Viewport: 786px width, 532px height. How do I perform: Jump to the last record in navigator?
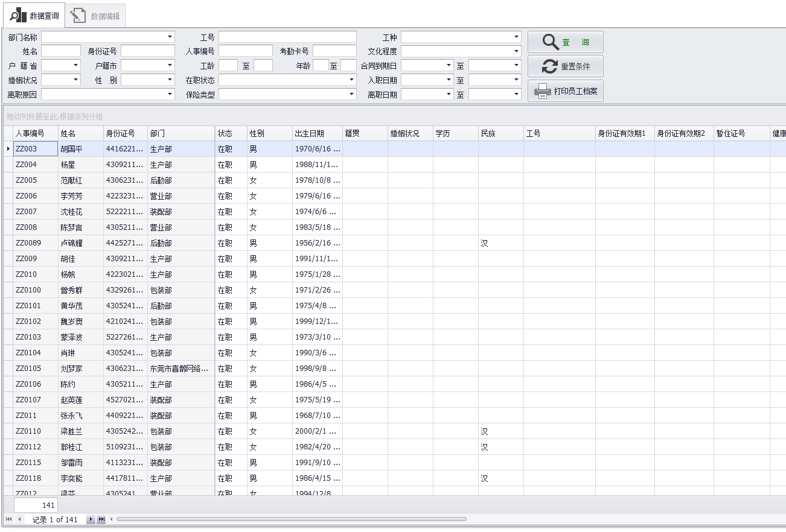click(x=101, y=519)
